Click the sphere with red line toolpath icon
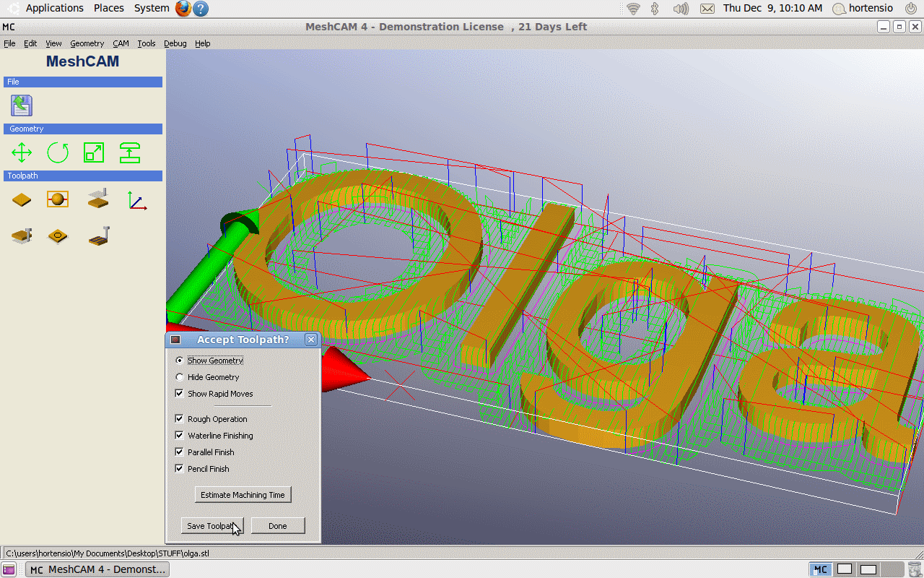This screenshot has width=924, height=578. [58, 199]
